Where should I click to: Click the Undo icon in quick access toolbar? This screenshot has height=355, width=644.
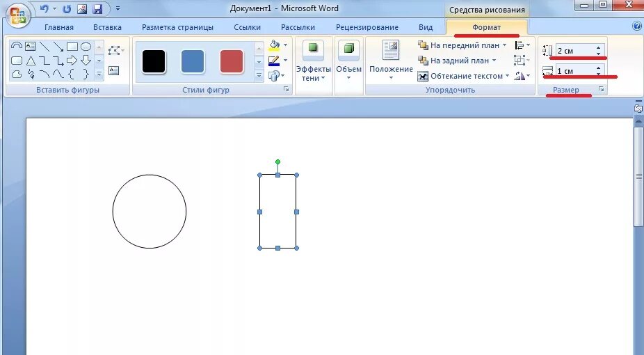pos(45,8)
